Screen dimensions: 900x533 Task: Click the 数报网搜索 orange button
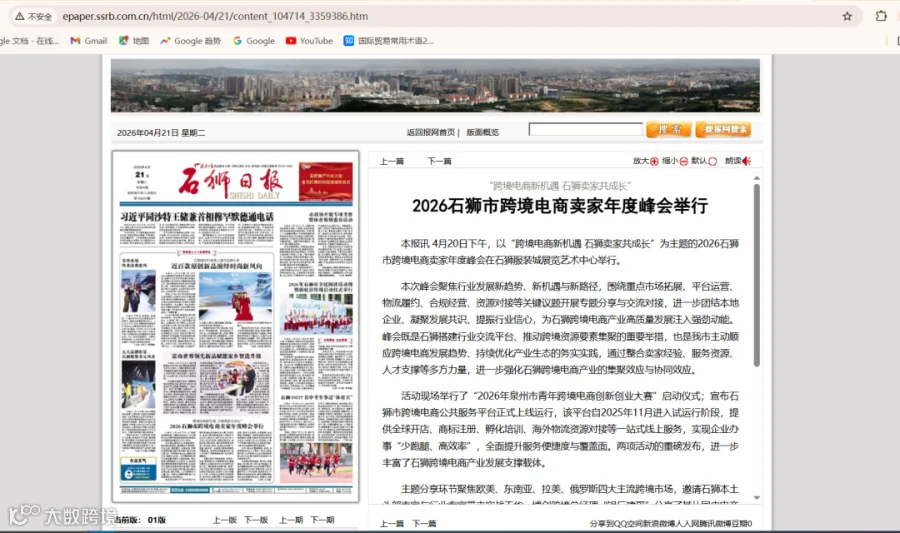pos(723,130)
